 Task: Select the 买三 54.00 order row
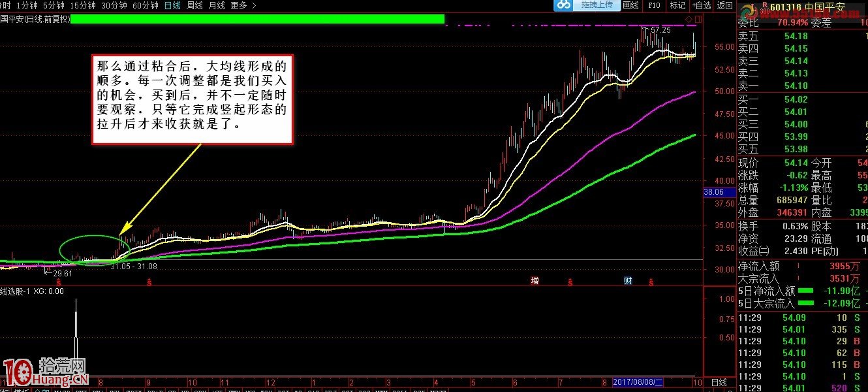click(802, 124)
